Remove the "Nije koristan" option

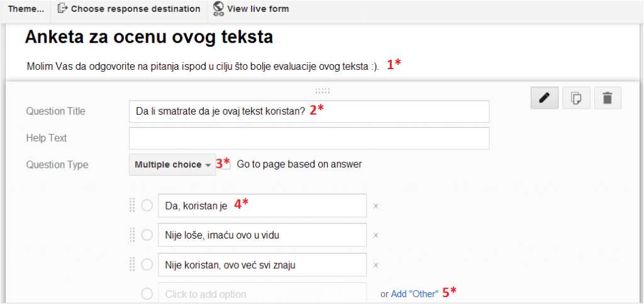click(376, 265)
